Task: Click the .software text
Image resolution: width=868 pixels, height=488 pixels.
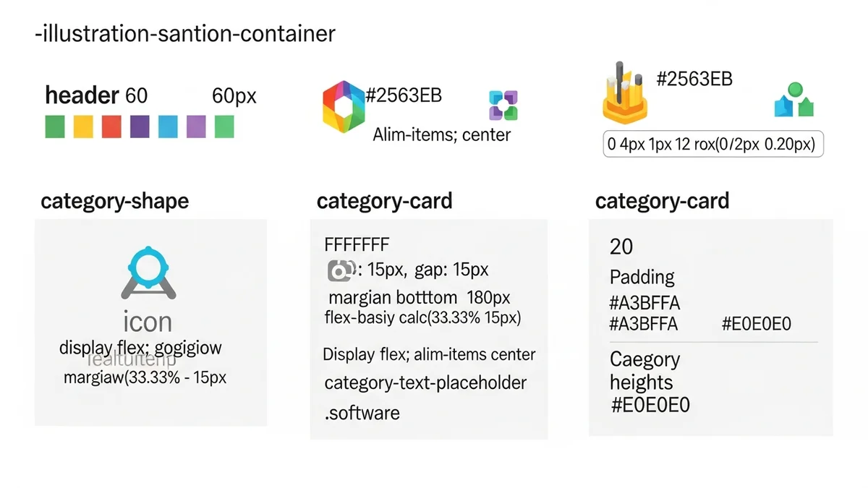Action: [362, 413]
